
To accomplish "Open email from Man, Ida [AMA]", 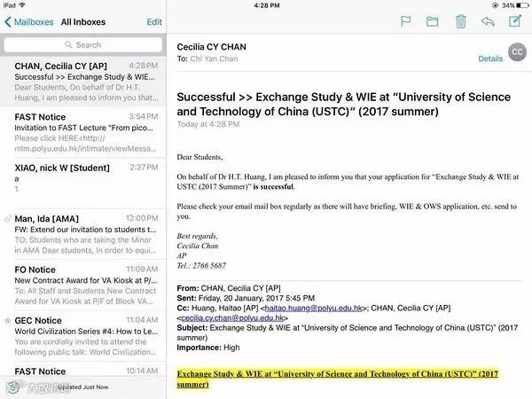I will 83,234.
